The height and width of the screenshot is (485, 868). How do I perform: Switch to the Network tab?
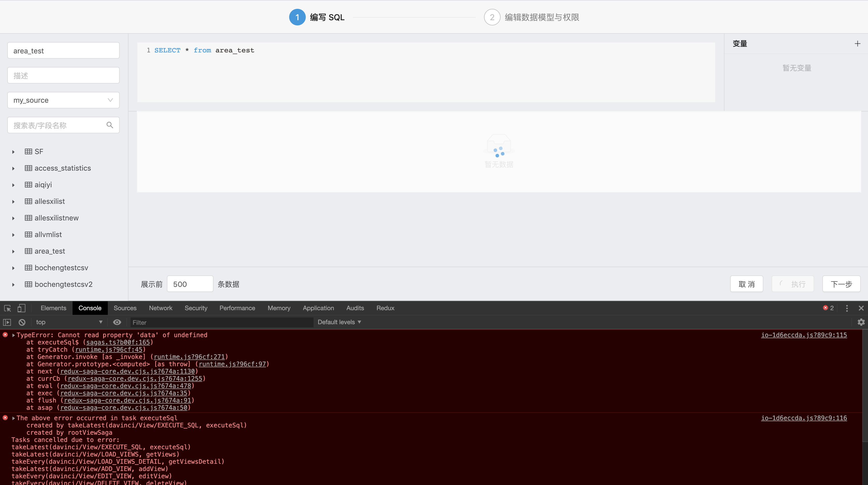(160, 308)
